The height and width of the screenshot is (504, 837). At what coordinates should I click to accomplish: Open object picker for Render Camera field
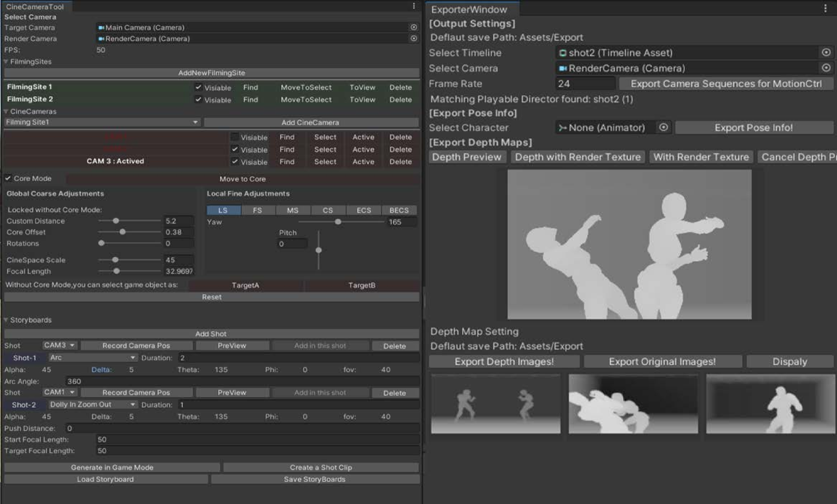(x=414, y=38)
